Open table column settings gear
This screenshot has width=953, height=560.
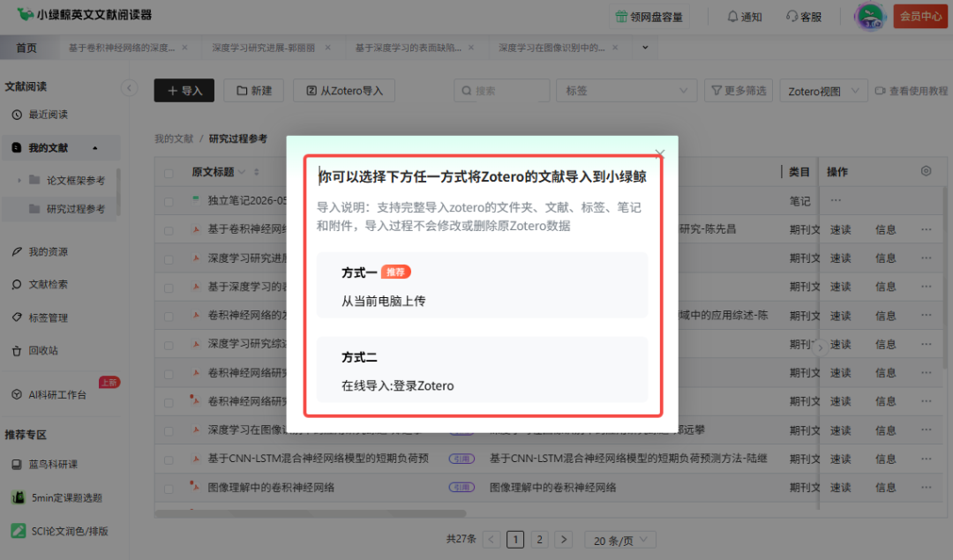click(x=926, y=171)
